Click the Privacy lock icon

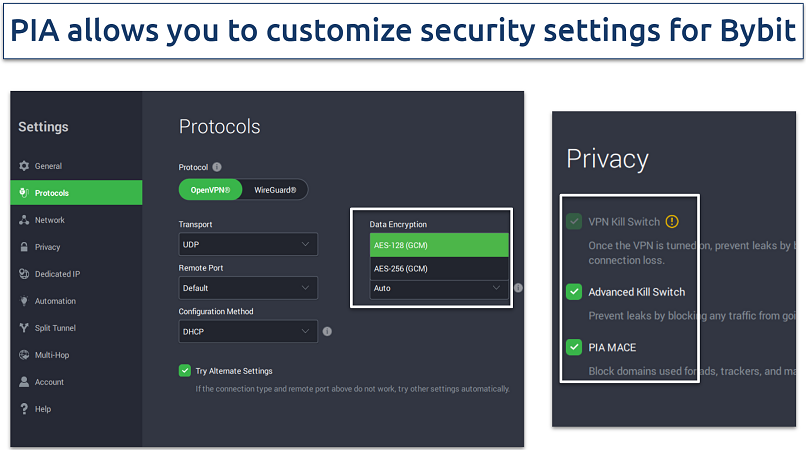click(x=25, y=247)
